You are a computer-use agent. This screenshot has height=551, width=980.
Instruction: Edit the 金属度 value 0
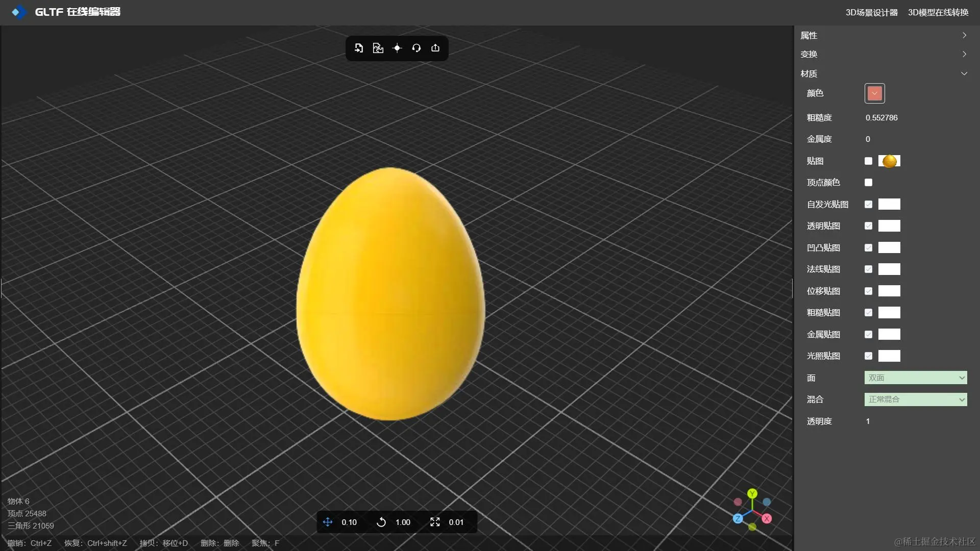pos(868,139)
